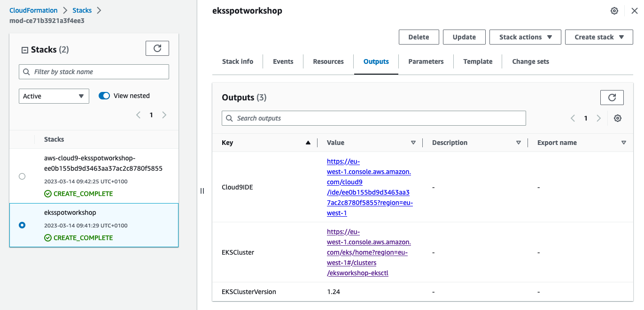Viewport: 644px width, 310px height.
Task: Go to CloudFormation in breadcrumb
Action: point(33,10)
